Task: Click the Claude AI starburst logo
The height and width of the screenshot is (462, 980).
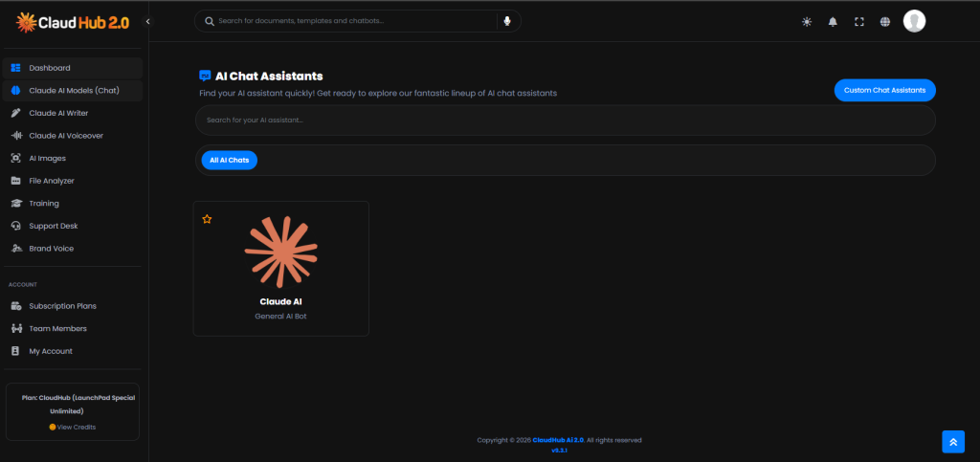Action: [280, 253]
